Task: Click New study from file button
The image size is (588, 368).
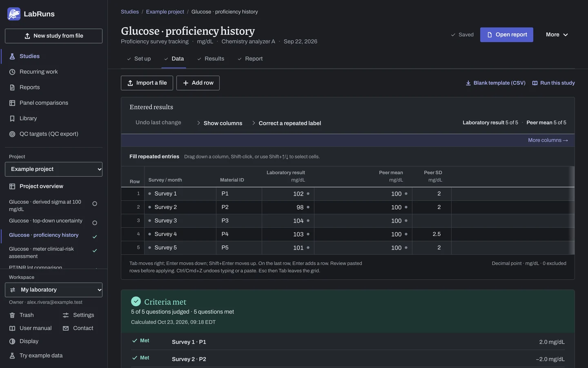Action: [x=53, y=36]
